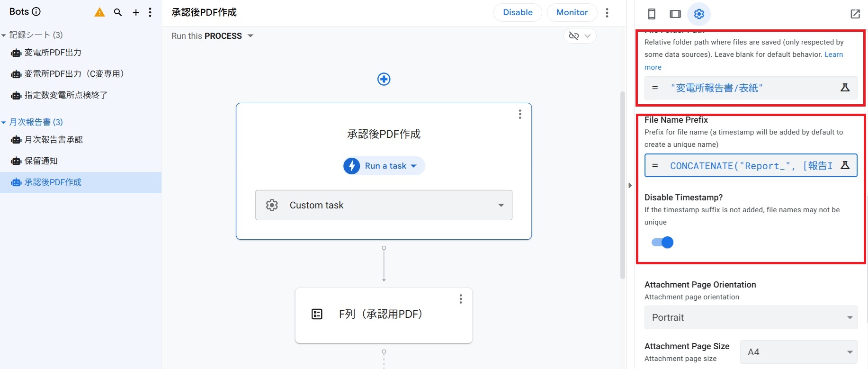Viewport: 868px width, 369px height.
Task: Open Attachment Page Size A4 dropdown
Action: click(798, 352)
